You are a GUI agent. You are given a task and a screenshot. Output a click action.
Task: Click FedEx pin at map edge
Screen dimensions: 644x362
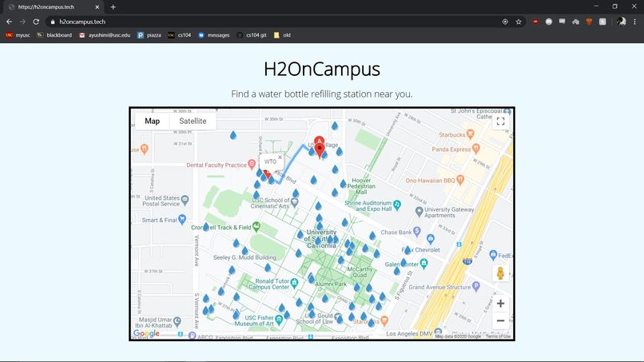[493, 255]
